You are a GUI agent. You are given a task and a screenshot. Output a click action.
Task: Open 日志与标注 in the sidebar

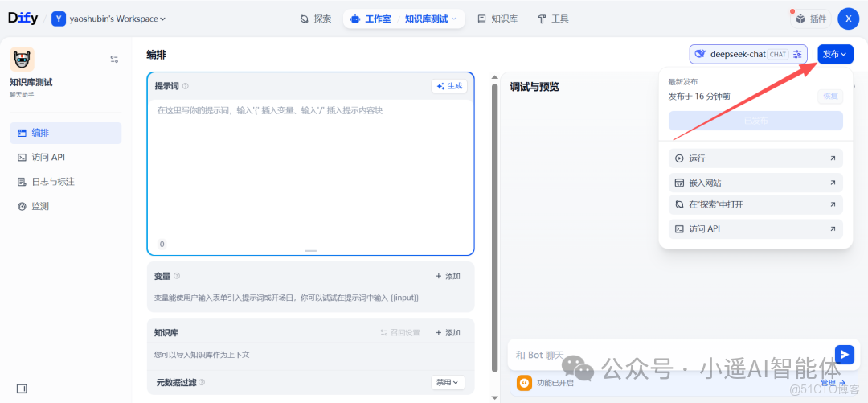65,182
